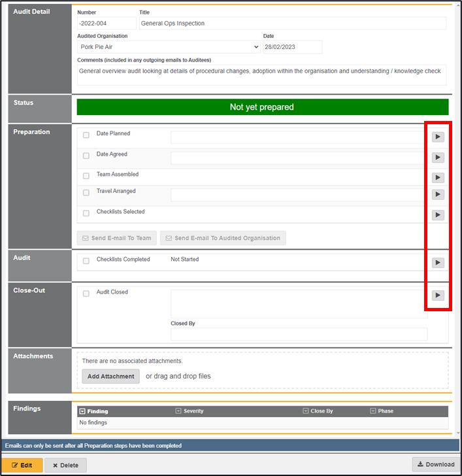Expand the Severity column header menu

click(x=178, y=411)
